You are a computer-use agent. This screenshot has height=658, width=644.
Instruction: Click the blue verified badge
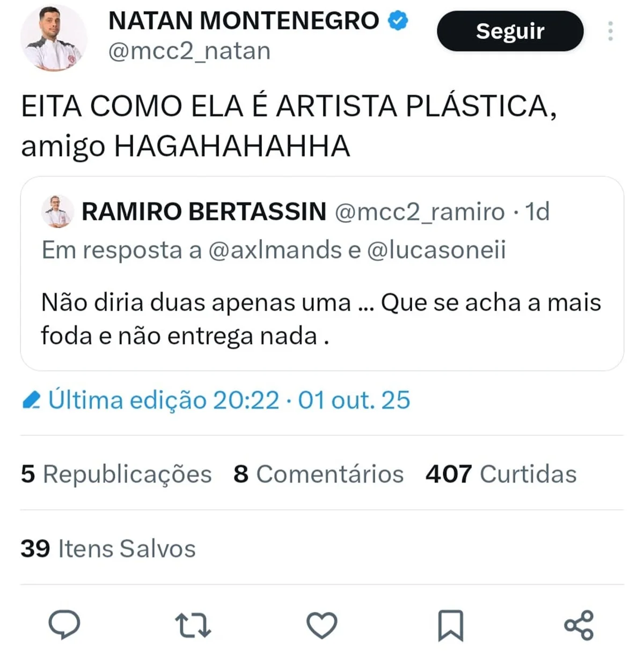pyautogui.click(x=398, y=21)
